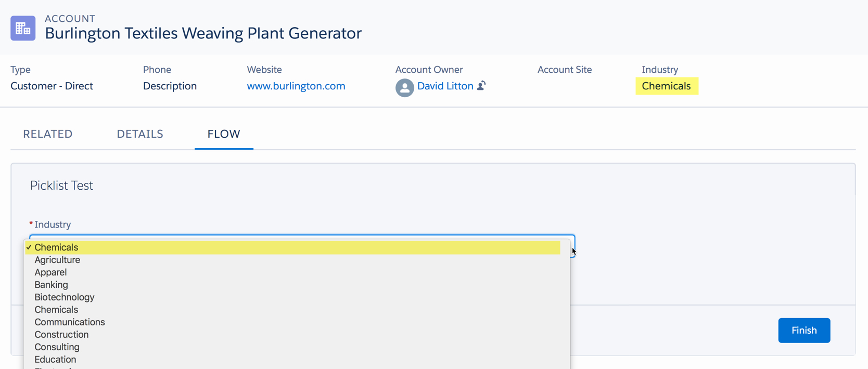
Task: Click David Litton's avatar icon
Action: point(404,87)
